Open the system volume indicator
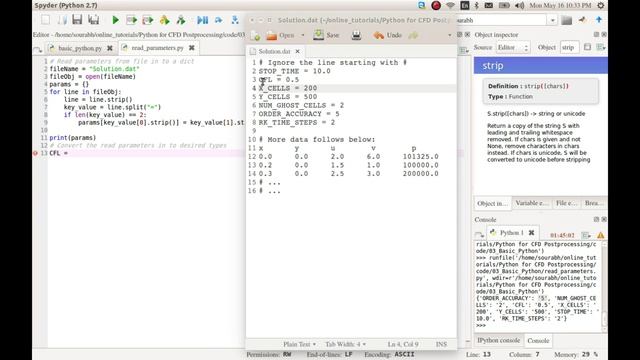The image size is (640, 360). point(519,5)
